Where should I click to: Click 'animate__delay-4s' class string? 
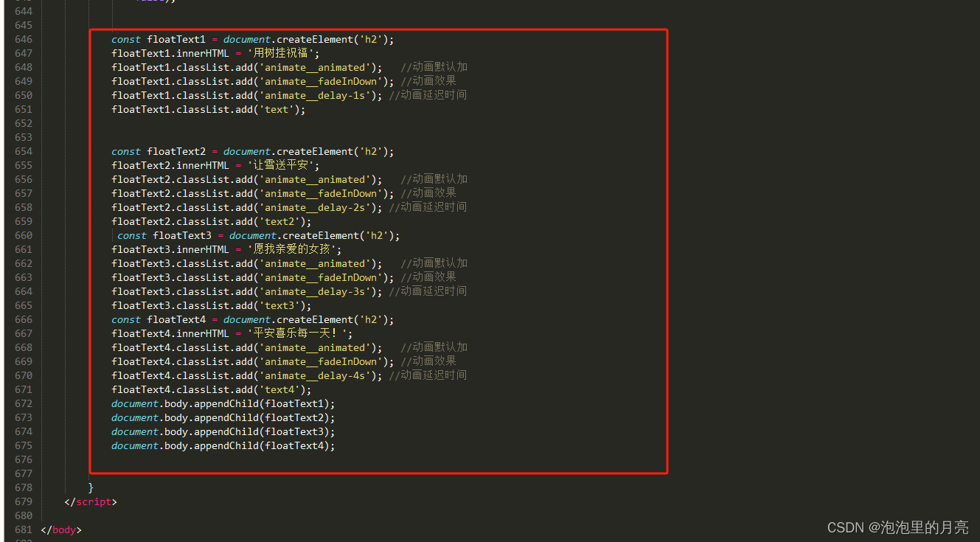[x=318, y=375]
